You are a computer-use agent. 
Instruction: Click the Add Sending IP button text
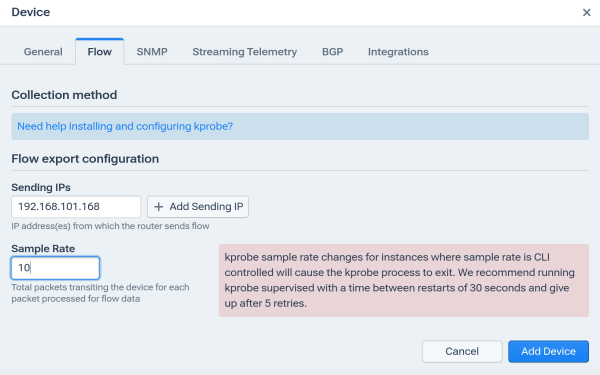(x=206, y=207)
